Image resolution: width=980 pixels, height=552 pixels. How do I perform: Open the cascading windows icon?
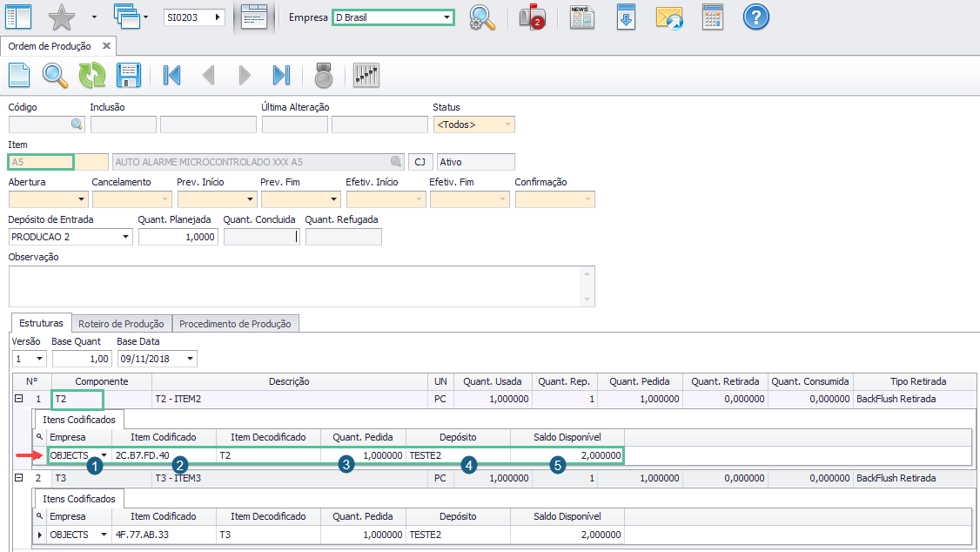tap(127, 17)
